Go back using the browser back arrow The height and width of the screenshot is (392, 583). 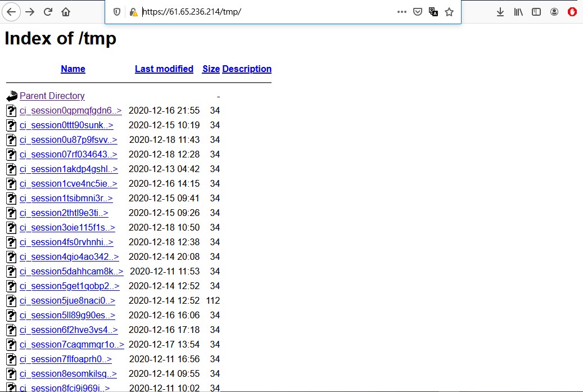[11, 12]
